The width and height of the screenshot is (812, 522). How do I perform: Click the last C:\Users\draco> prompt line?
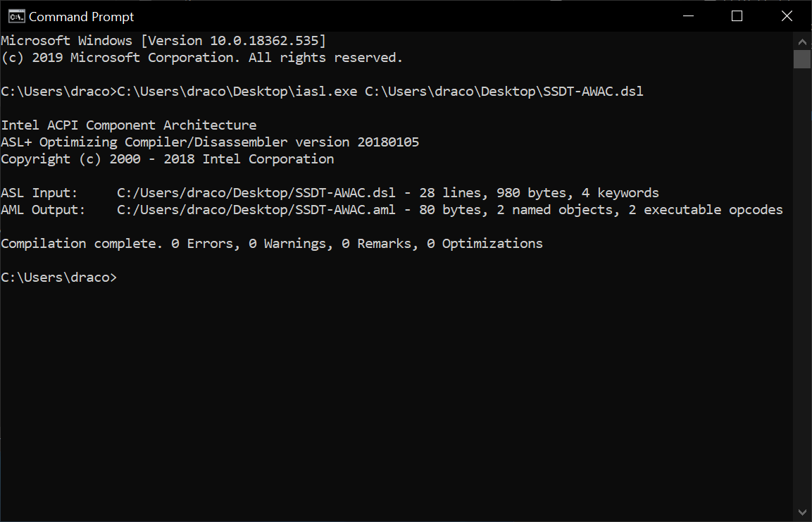tap(59, 278)
